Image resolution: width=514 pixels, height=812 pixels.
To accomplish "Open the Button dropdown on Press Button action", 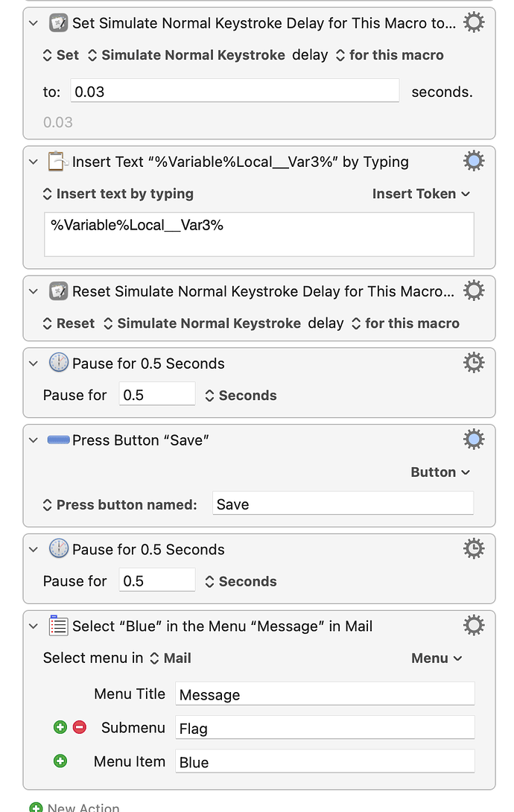I will (440, 472).
